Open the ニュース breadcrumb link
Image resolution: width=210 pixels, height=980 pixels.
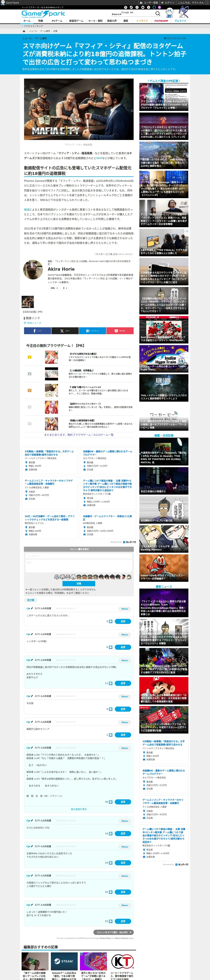(x=33, y=31)
